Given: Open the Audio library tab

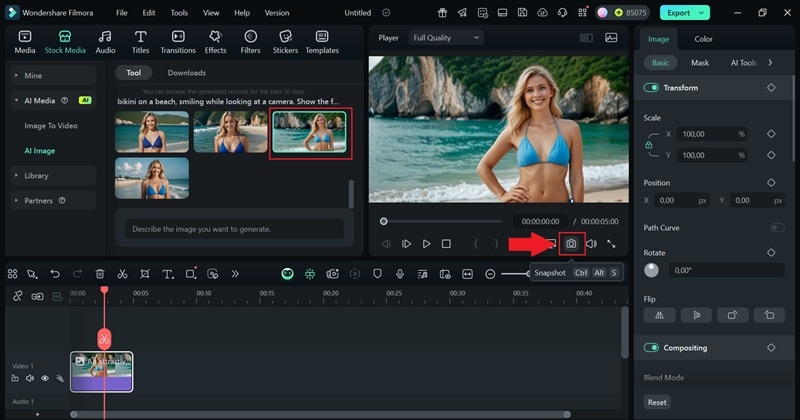Looking at the screenshot, I should (105, 42).
